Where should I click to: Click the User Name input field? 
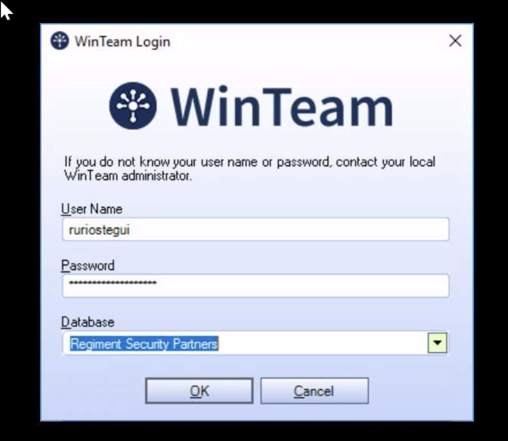pos(256,229)
